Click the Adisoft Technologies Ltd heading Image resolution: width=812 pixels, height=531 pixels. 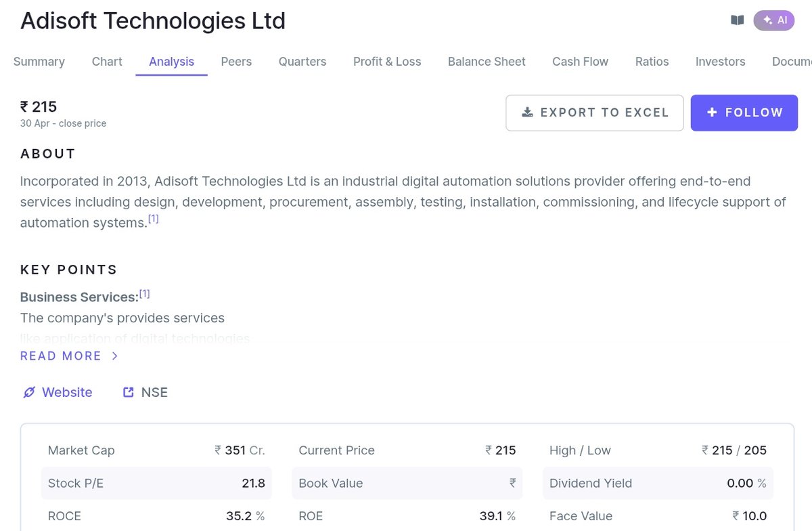pos(153,21)
